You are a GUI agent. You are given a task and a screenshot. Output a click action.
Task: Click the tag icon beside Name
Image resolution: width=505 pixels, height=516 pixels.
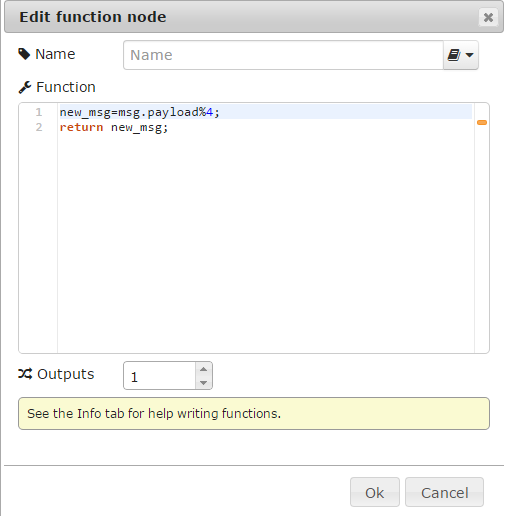click(x=24, y=54)
